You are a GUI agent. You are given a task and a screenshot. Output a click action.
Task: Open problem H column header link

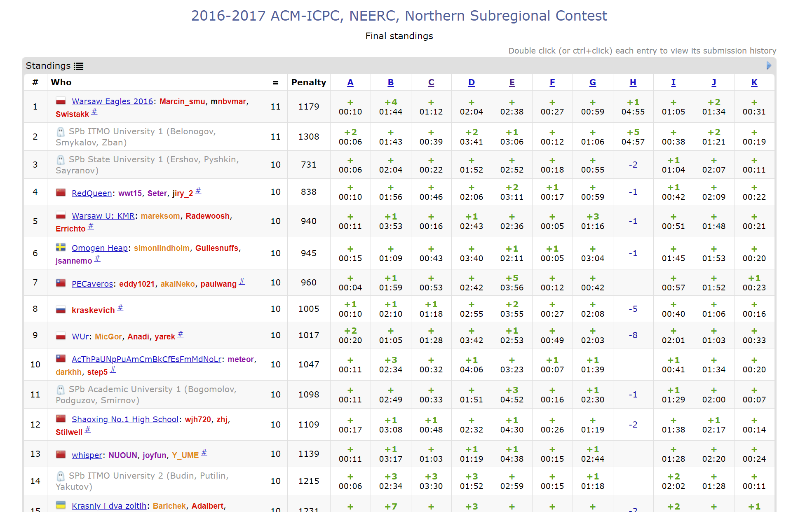633,82
